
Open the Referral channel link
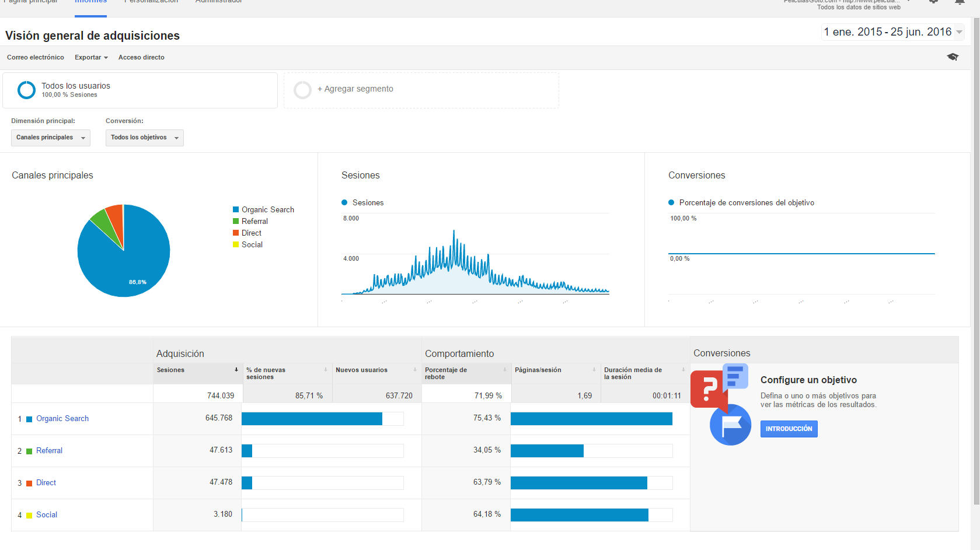(49, 451)
